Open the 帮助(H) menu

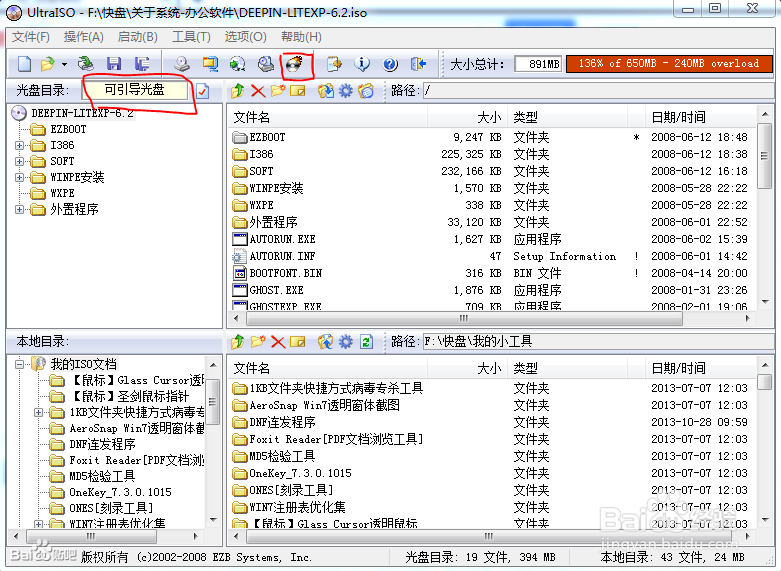(x=301, y=37)
